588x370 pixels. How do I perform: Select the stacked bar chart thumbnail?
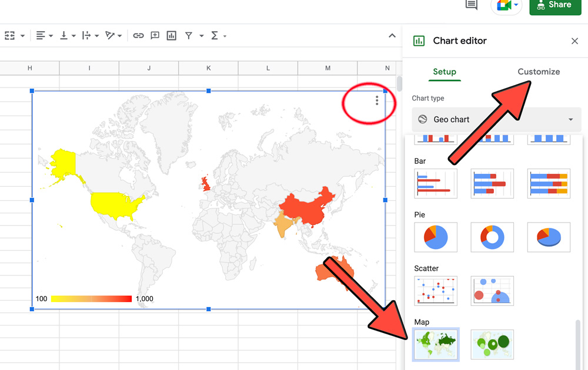tap(492, 183)
